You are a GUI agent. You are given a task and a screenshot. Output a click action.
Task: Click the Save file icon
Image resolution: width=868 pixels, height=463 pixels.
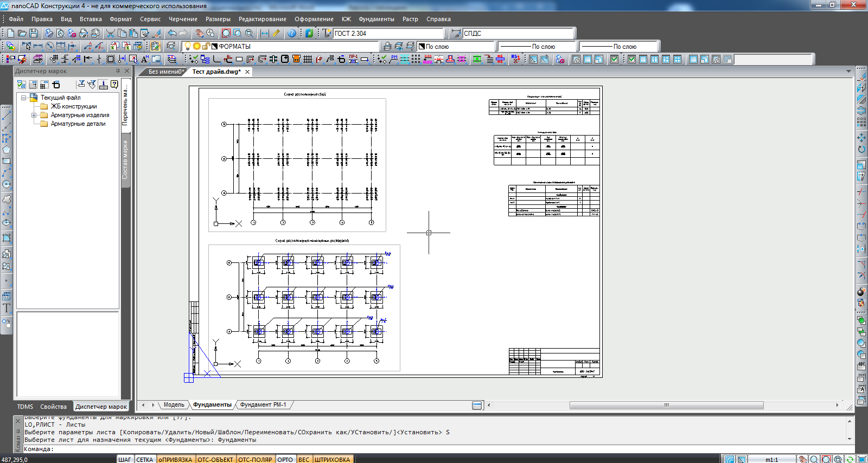(34, 33)
